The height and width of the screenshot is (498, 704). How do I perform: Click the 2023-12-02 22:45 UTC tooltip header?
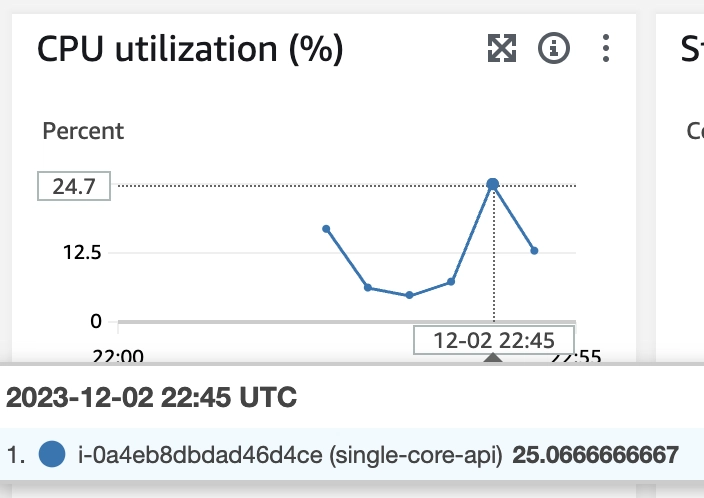(x=152, y=398)
